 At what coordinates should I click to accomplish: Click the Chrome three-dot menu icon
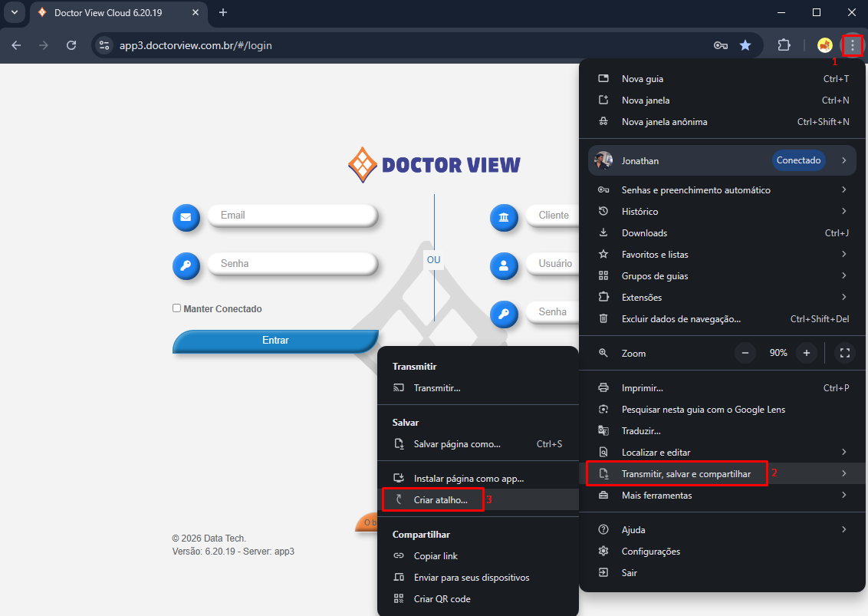click(x=852, y=45)
